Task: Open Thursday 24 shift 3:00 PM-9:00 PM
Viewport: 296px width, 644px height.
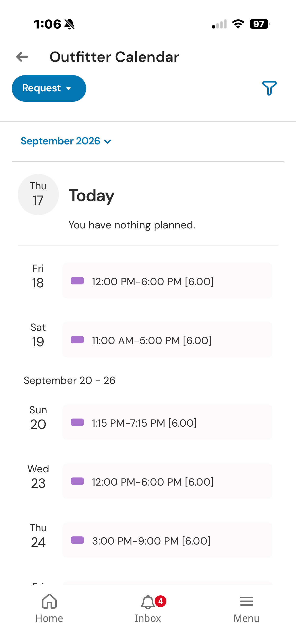Action: [167, 540]
